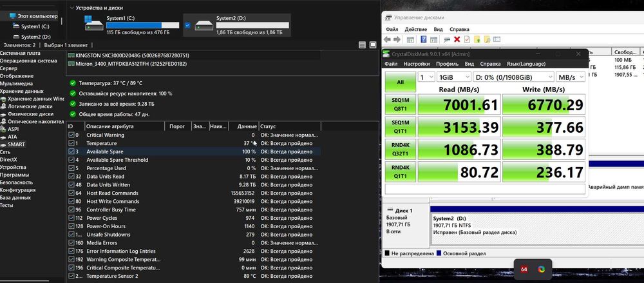Viewport: 644px width, 283px height.
Task: Toggle Host Write Commands checkbox
Action: coord(71,201)
